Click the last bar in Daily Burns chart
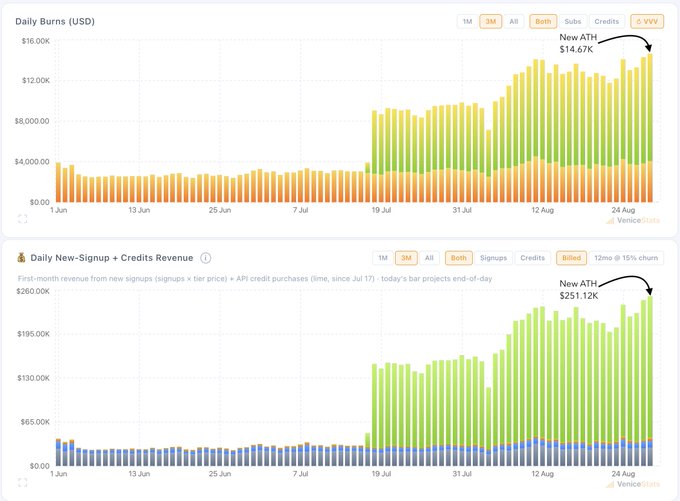This screenshot has width=680, height=501. click(x=650, y=128)
